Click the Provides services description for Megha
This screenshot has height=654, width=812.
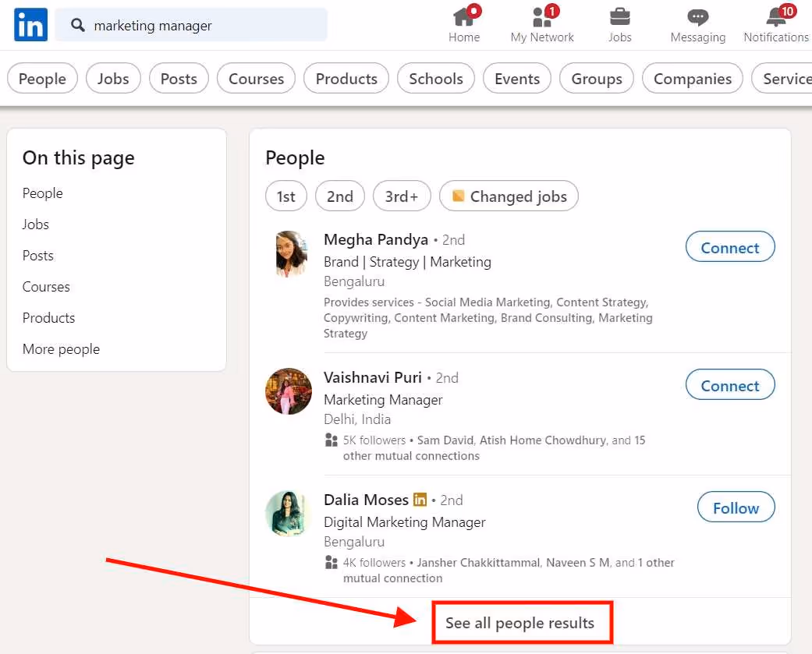click(488, 318)
